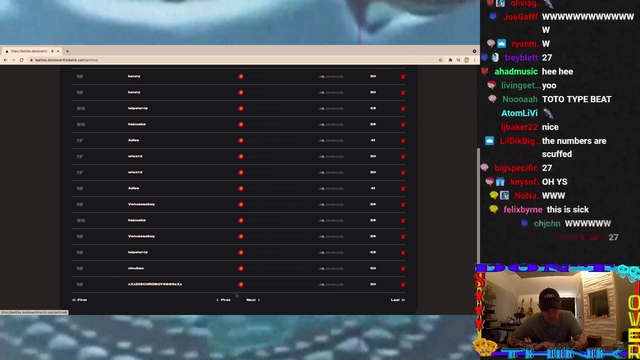640x360 pixels.
Task: Jump to the Last page
Action: click(398, 300)
